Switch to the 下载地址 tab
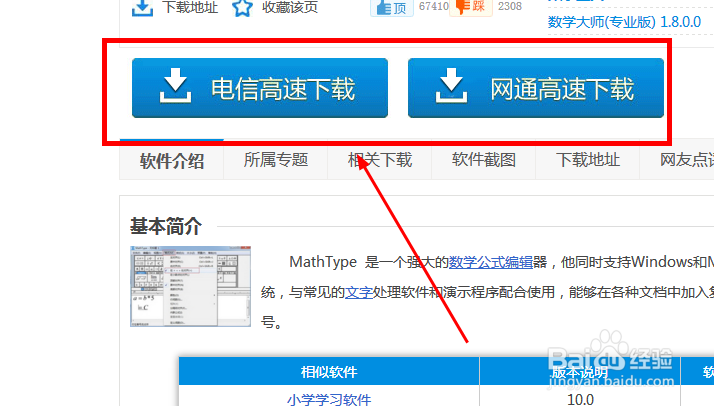 coord(588,160)
